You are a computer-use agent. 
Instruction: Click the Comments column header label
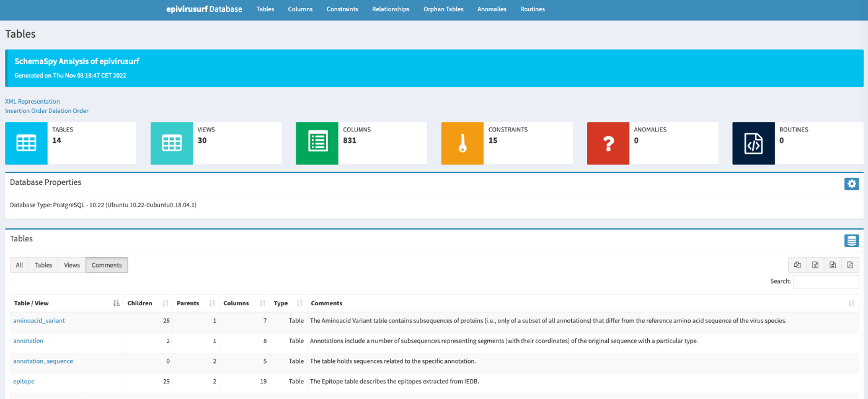(326, 303)
